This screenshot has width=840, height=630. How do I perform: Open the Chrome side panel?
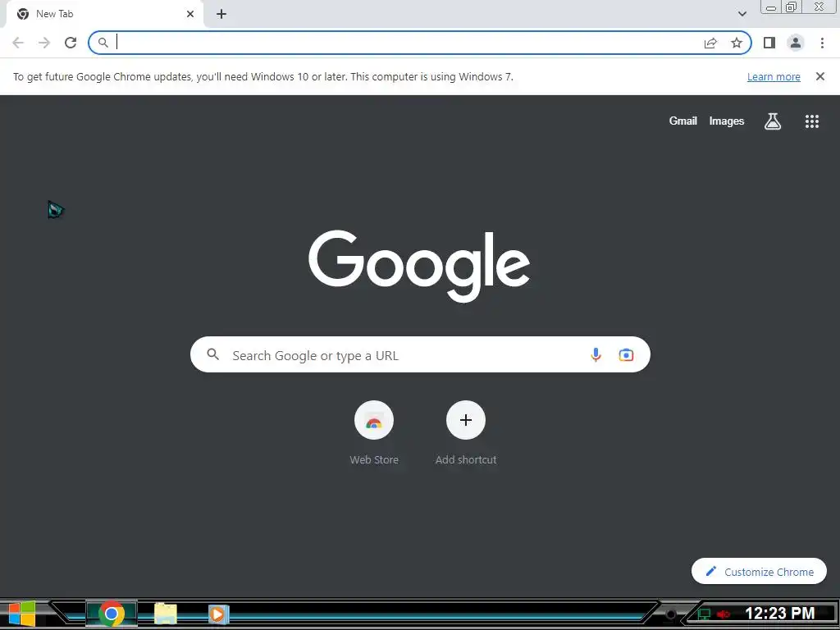click(x=769, y=43)
